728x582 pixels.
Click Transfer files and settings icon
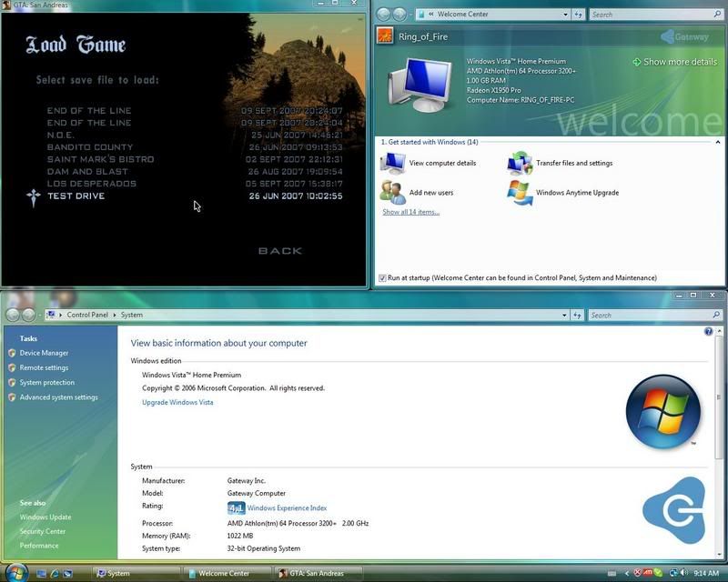coord(520,164)
